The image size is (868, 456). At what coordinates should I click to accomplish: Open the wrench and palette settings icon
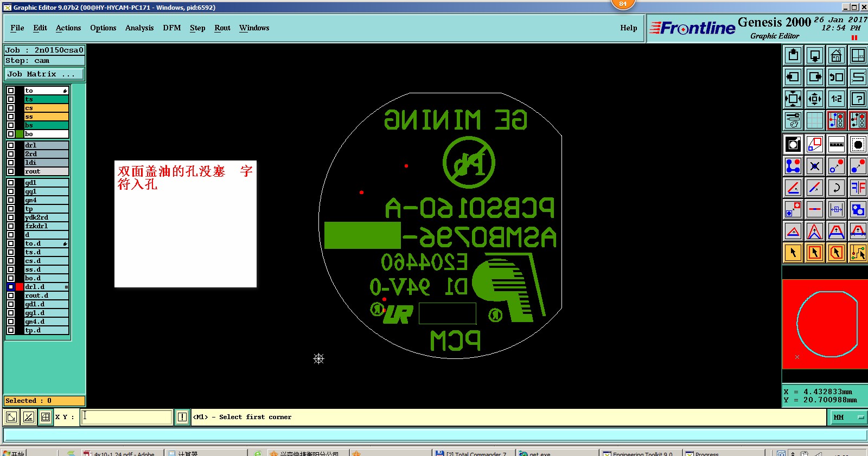(x=793, y=120)
